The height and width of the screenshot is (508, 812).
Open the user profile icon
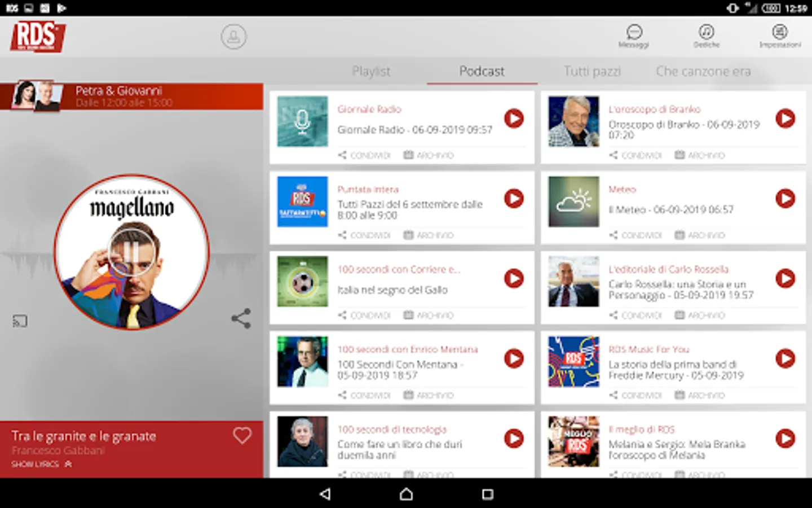click(x=233, y=37)
